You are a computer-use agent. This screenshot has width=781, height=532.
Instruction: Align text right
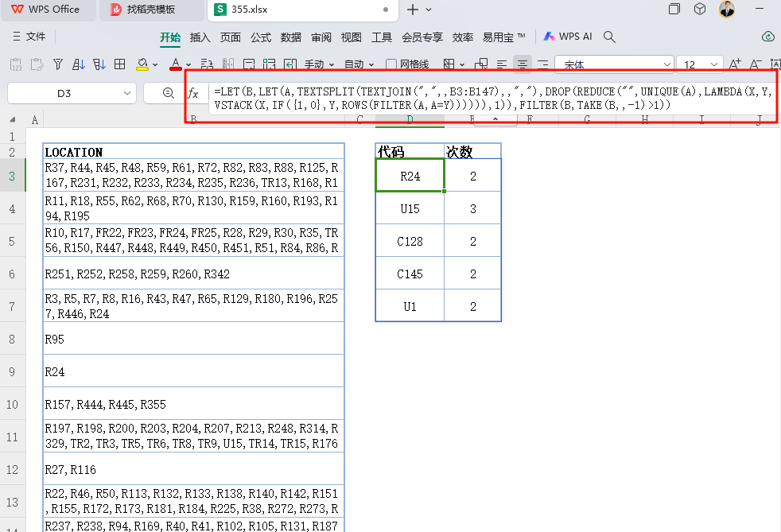tap(543, 64)
